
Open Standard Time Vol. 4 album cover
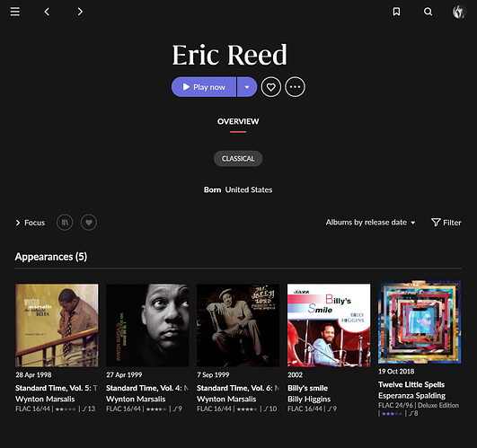(x=147, y=325)
